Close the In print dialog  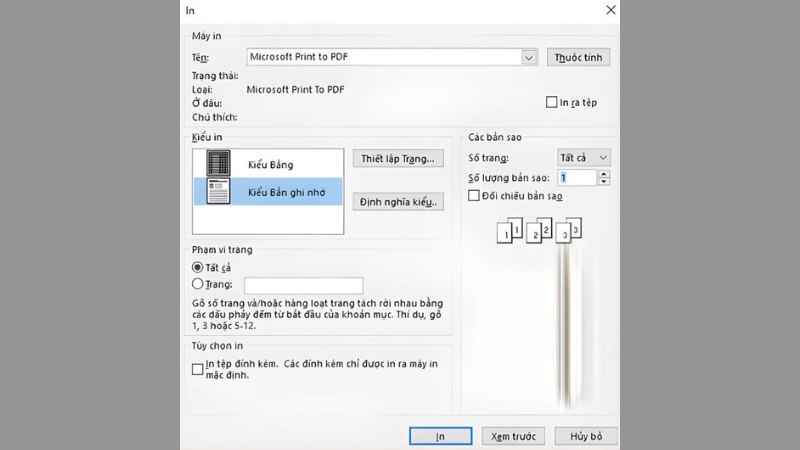(610, 10)
